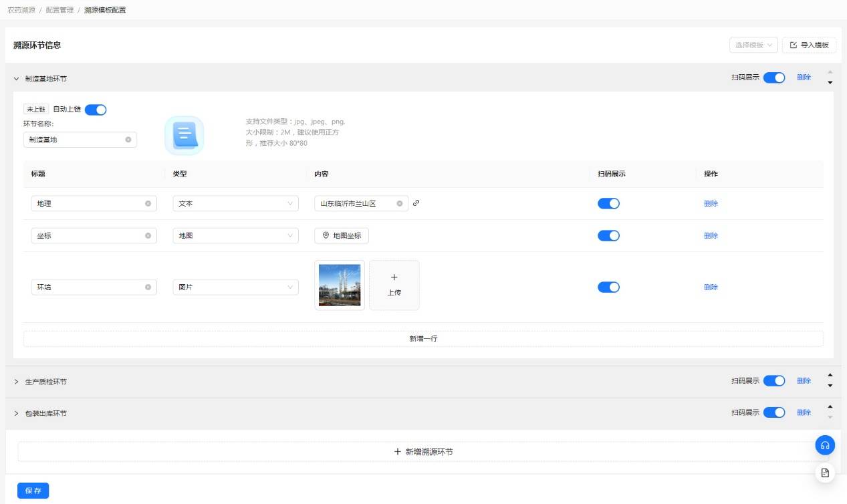Screen dimensions: 847x504
Task: Delete the 坐标 row via 删除
Action: click(711, 236)
